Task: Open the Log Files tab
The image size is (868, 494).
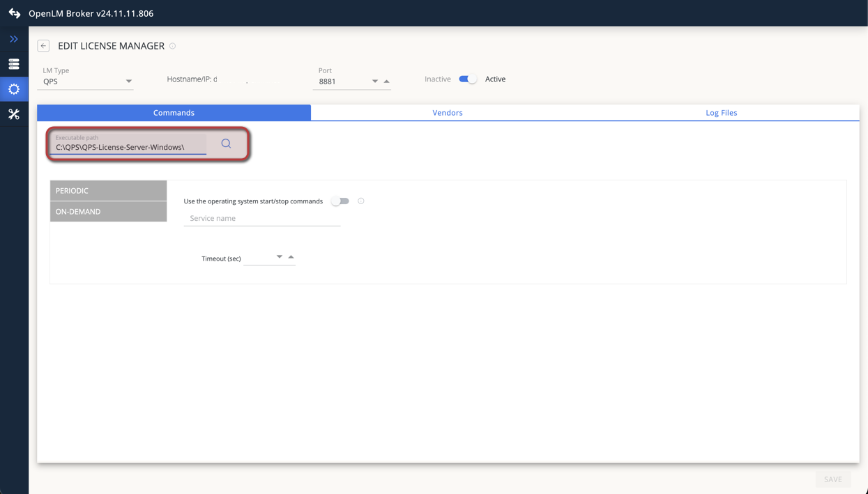Action: tap(721, 112)
